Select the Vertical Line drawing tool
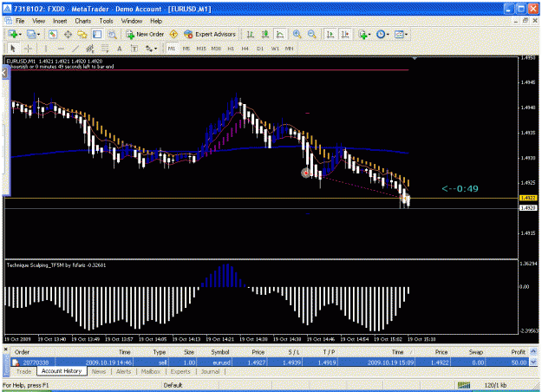542x392 pixels. (x=46, y=49)
